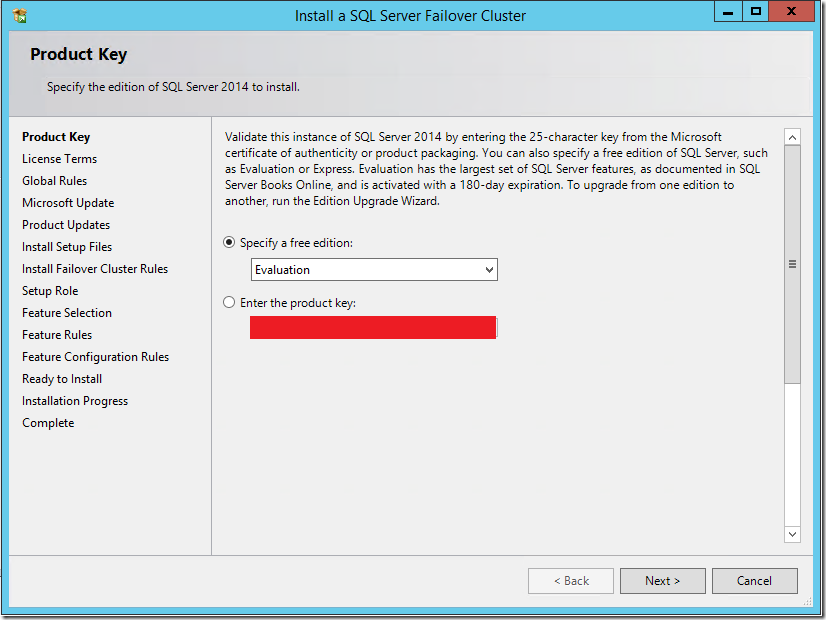Select the "Specify a free edition" radio button
This screenshot has height=620, width=826.
pos(229,243)
